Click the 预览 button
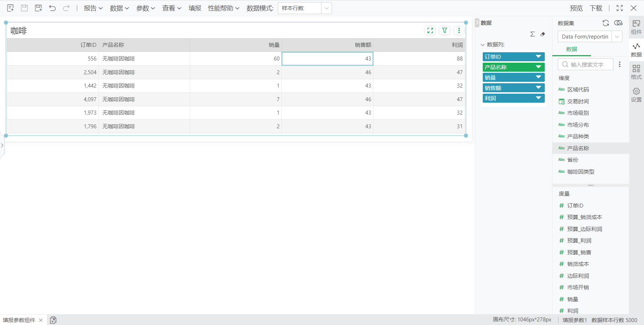 pyautogui.click(x=576, y=8)
